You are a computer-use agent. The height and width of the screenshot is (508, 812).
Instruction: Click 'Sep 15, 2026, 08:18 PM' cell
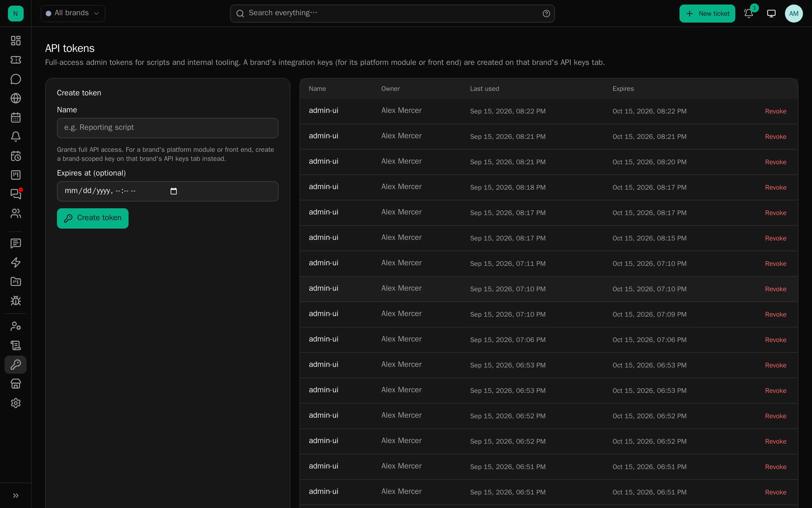click(x=508, y=187)
